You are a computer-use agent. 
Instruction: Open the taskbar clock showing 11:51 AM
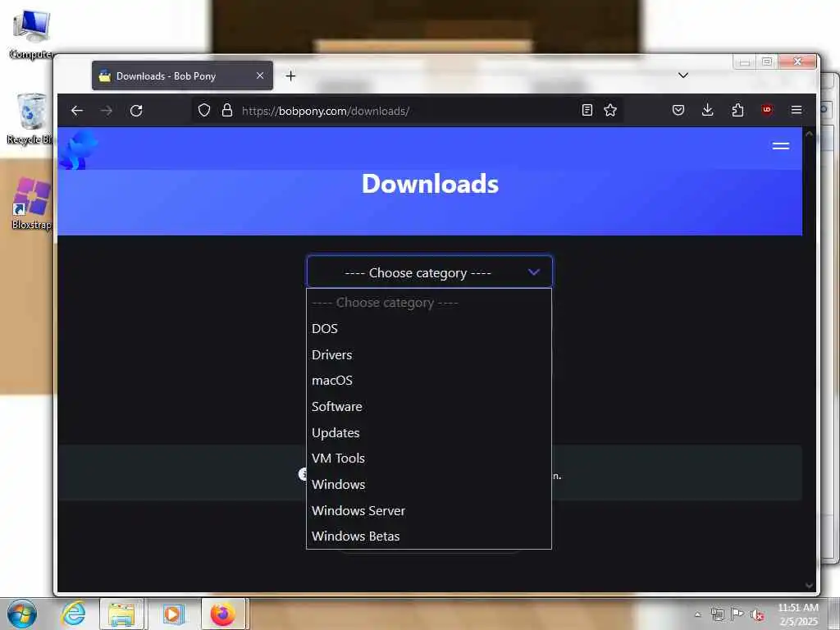[x=798, y=614]
